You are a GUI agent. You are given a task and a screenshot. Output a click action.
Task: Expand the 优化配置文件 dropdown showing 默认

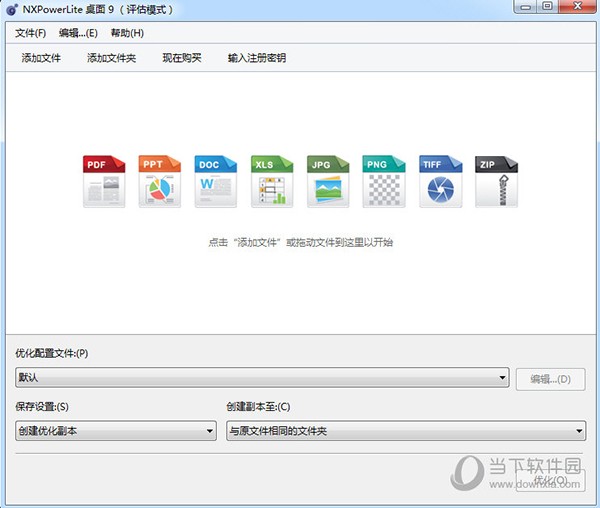[x=262, y=378]
